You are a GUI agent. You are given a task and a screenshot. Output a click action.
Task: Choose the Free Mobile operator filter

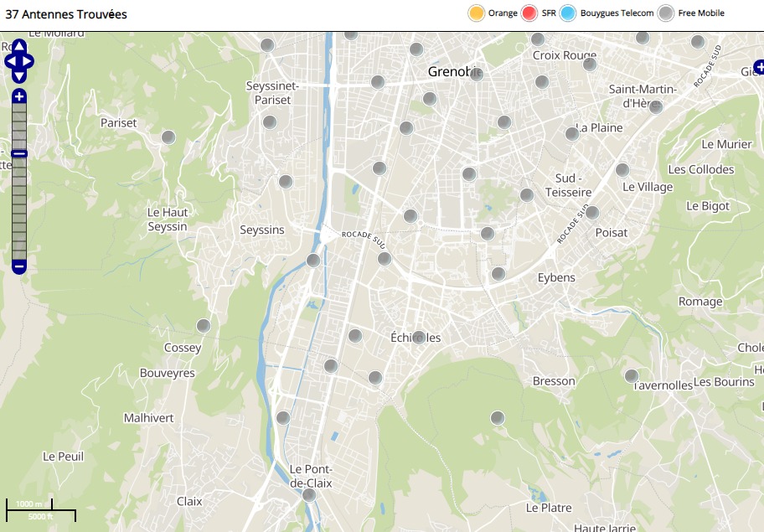[x=666, y=13]
